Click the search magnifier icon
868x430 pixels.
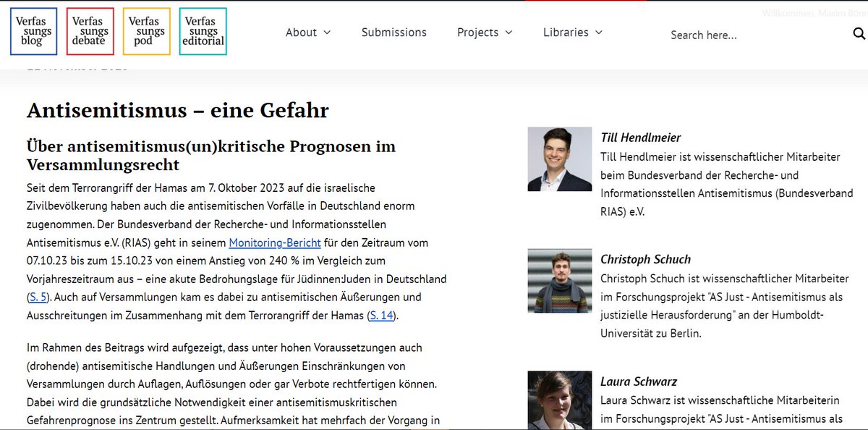coord(859,33)
